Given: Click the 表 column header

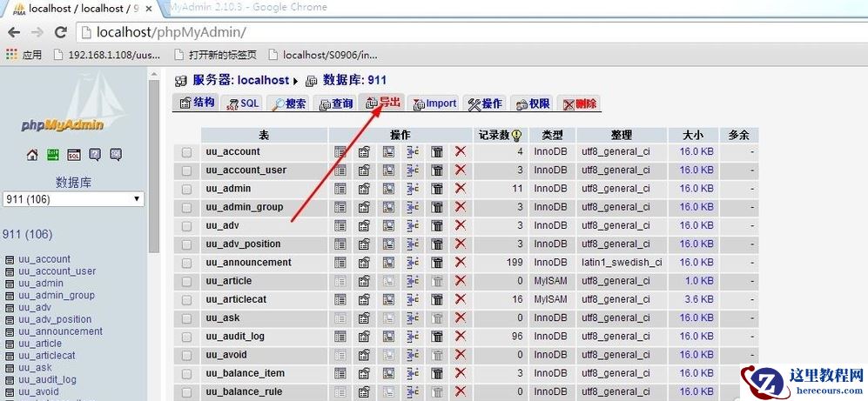Looking at the screenshot, I should [264, 135].
